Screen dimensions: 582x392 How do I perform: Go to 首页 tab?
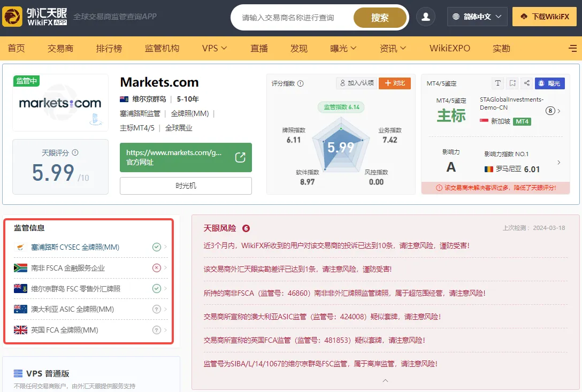click(x=17, y=48)
